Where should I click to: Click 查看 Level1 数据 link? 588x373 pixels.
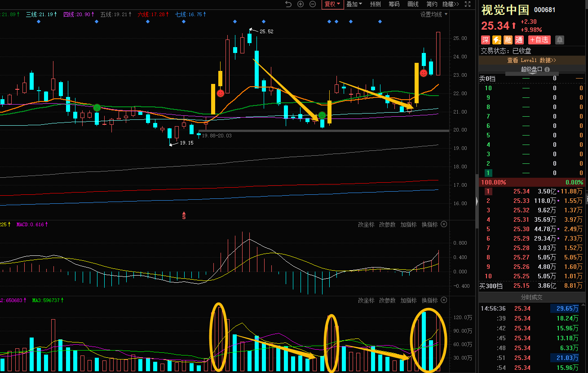click(531, 60)
